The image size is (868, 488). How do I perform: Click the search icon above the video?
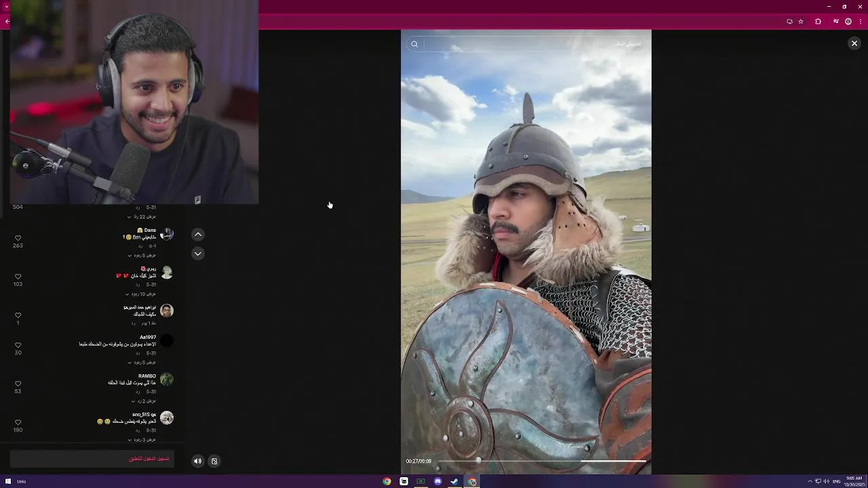(x=414, y=44)
